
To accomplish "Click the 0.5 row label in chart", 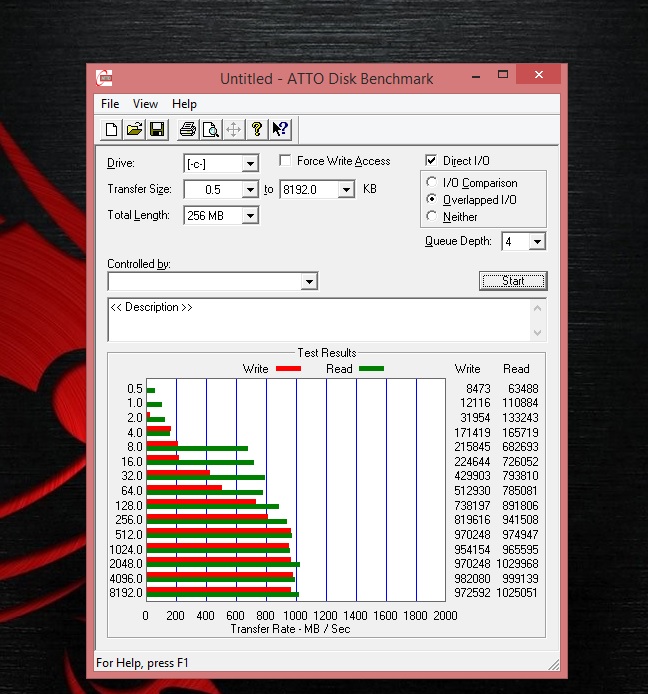I will click(135, 389).
